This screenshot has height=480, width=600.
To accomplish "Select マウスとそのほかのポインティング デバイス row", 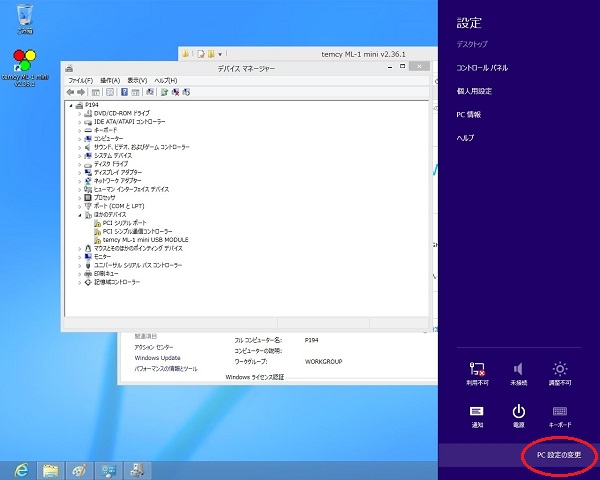I will coord(133,248).
